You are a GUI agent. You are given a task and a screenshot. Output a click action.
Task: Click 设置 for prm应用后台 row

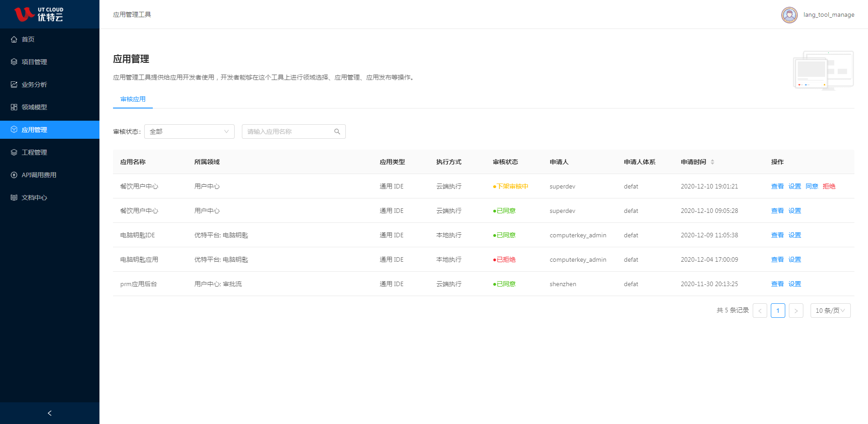tap(795, 284)
